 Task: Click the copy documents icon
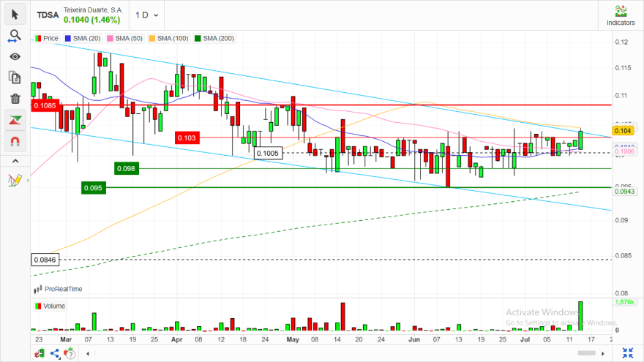15,78
